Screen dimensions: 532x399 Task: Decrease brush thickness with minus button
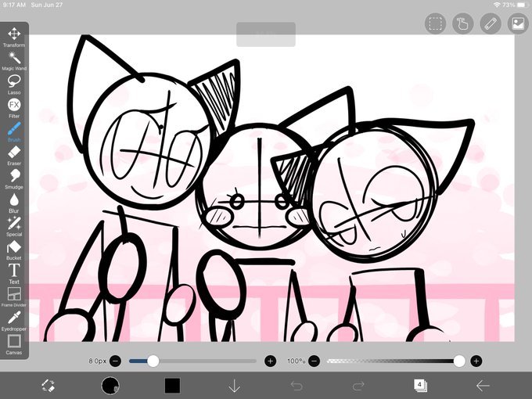coord(115,361)
